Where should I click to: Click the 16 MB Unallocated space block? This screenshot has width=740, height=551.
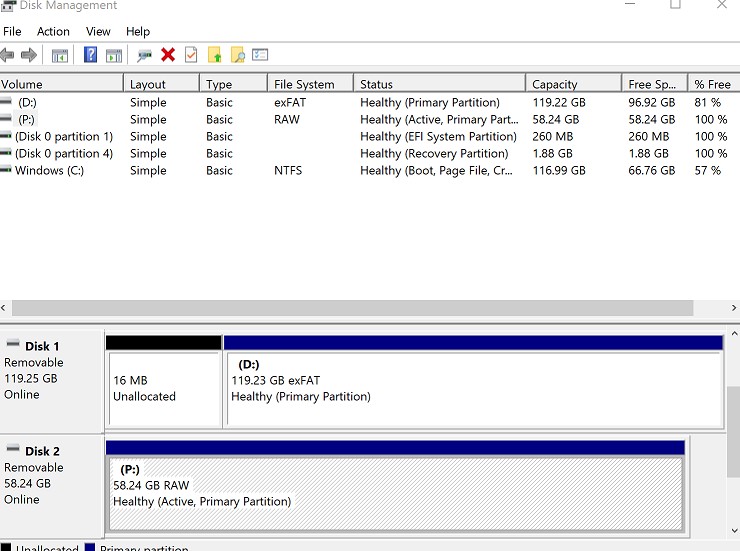pyautogui.click(x=163, y=388)
